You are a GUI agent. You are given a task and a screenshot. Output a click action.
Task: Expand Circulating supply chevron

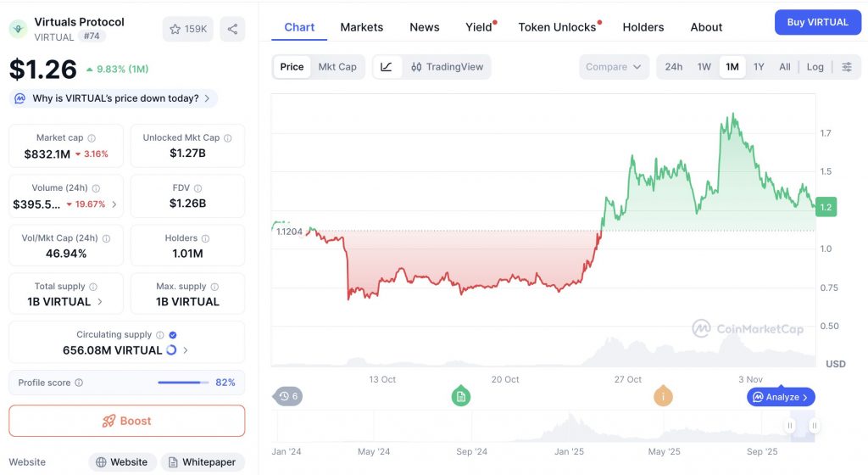(x=186, y=350)
